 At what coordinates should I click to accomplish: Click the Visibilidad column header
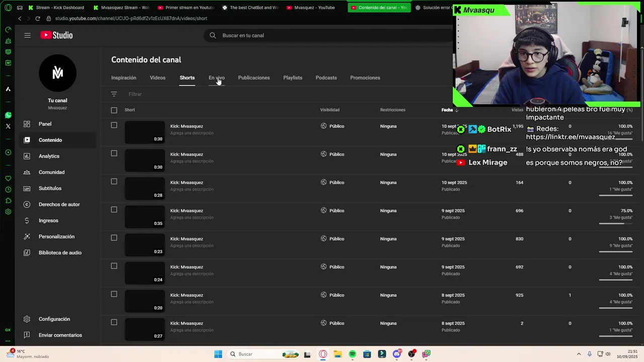(x=330, y=110)
